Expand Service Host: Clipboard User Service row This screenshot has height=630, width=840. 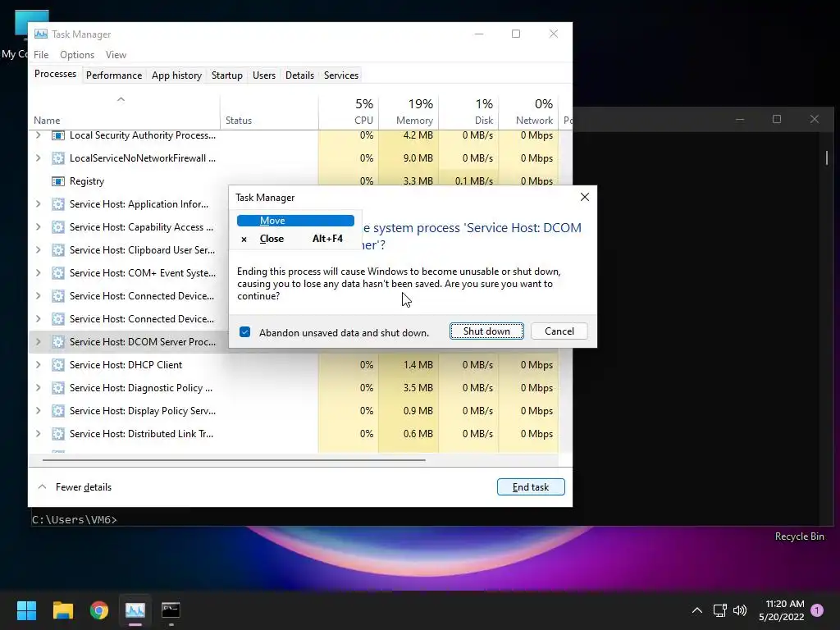pyautogui.click(x=38, y=250)
